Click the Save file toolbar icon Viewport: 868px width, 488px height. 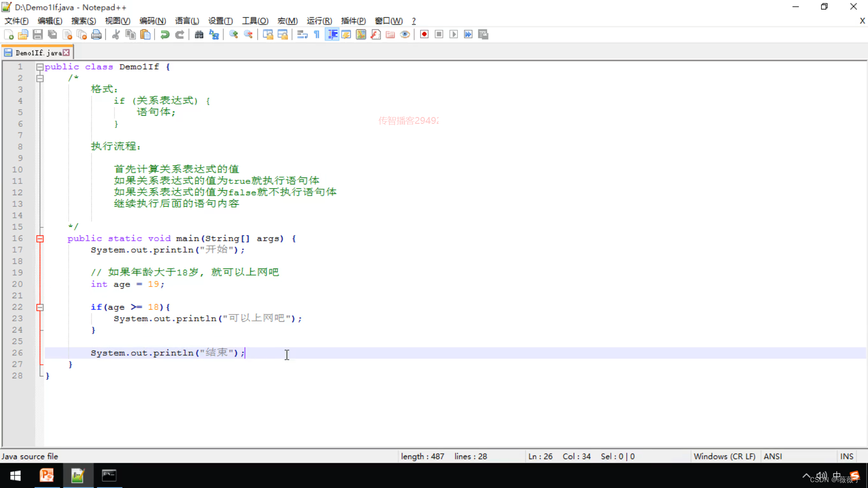point(38,34)
